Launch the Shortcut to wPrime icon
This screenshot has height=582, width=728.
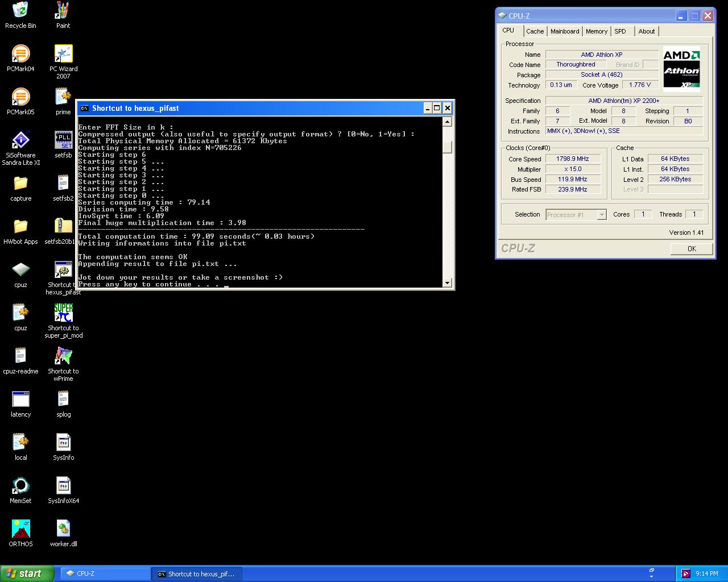tap(63, 356)
